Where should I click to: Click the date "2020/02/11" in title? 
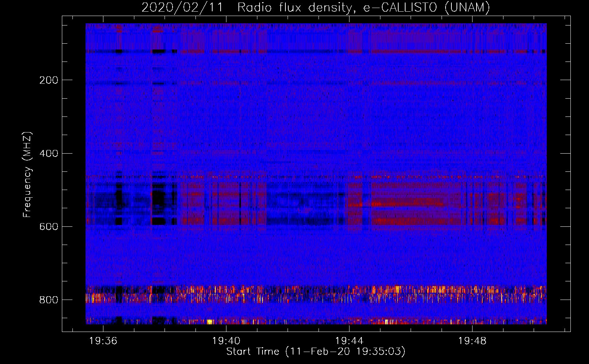(182, 7)
